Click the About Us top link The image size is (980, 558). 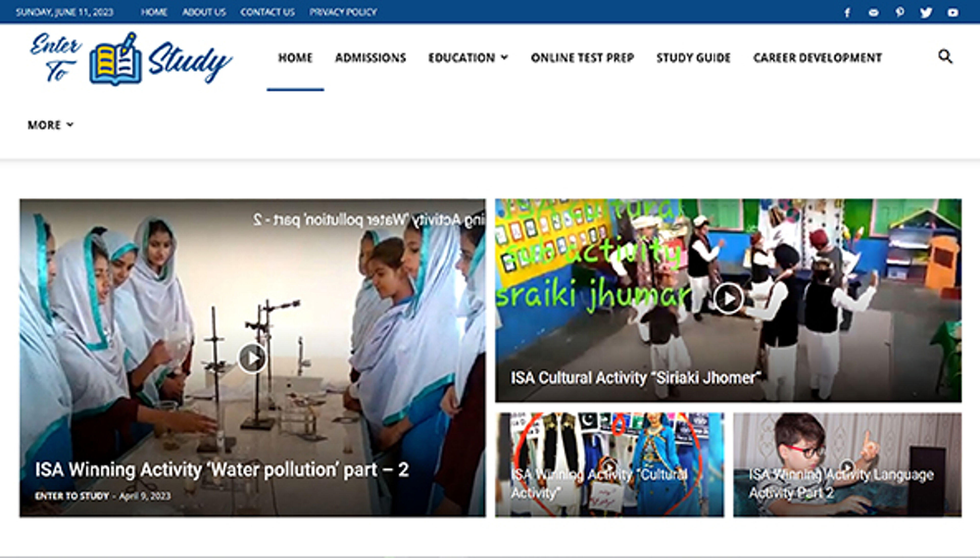point(204,12)
